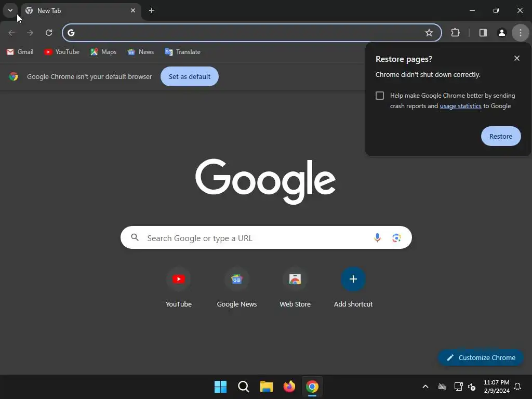The image size is (532, 399).
Task: Close the New Tab tab
Action: click(133, 10)
